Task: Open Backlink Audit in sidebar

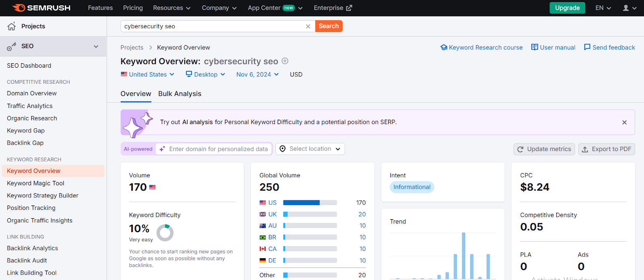Action: pyautogui.click(x=27, y=261)
